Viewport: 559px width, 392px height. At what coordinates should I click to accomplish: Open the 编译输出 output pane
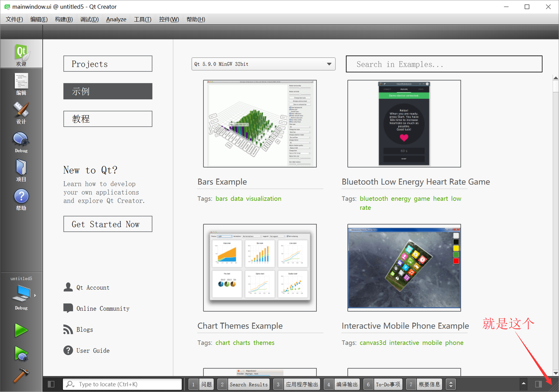[342, 384]
